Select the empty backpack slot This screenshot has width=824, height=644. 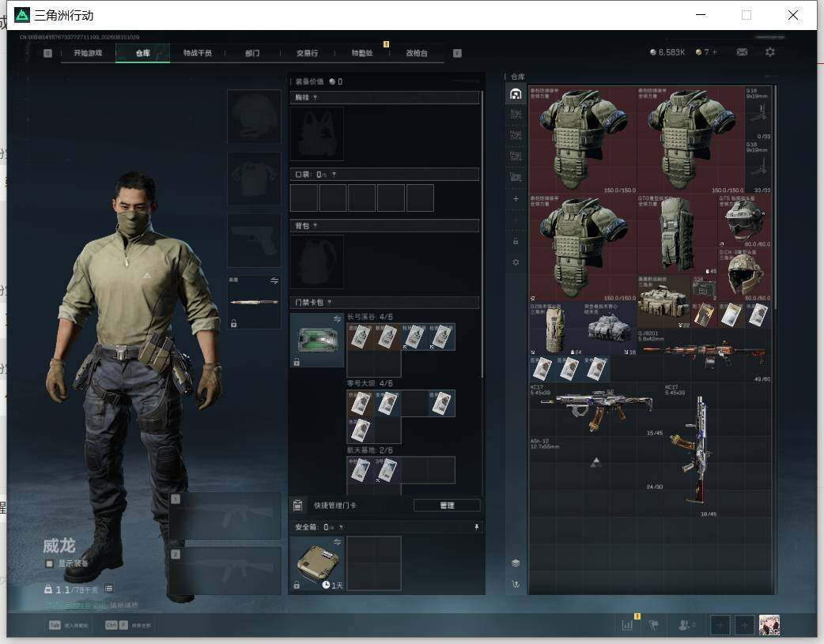tap(317, 262)
